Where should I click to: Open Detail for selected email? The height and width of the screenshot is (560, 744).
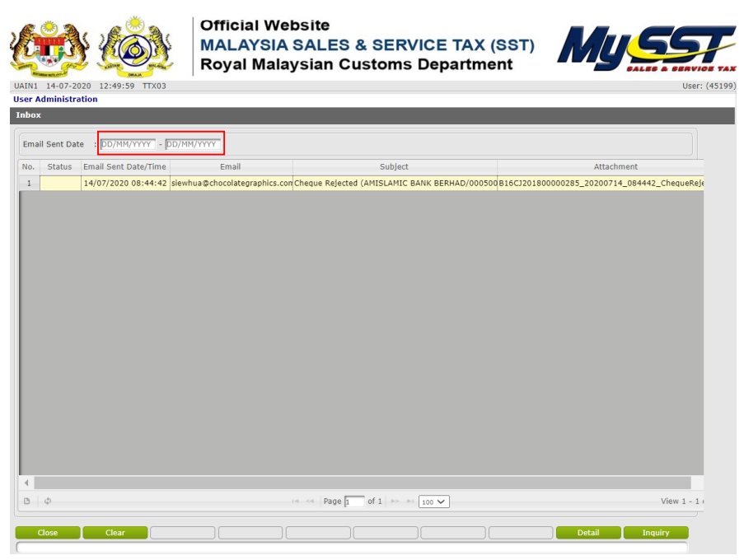pos(588,533)
